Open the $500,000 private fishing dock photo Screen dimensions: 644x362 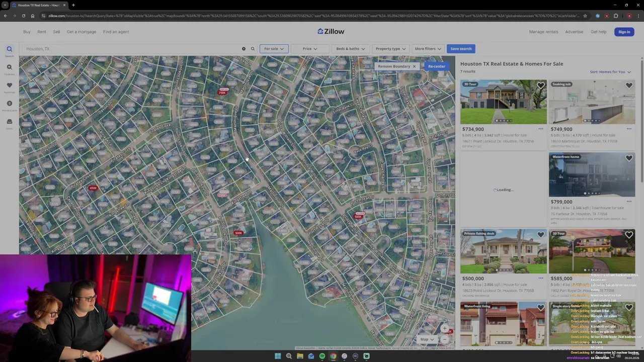point(503,251)
